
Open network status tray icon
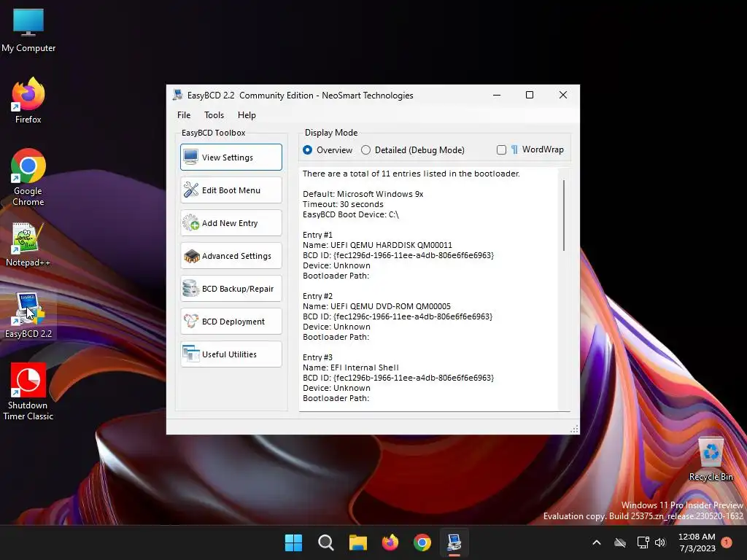pyautogui.click(x=643, y=542)
